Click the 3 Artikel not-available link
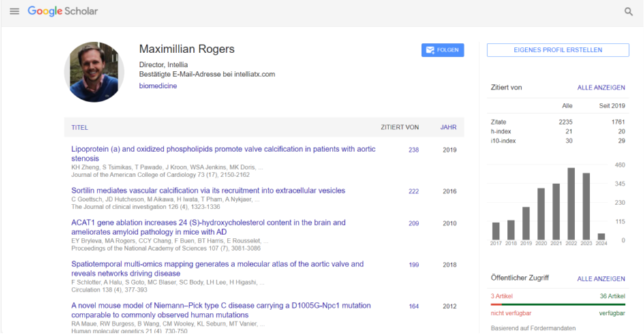644x334 pixels. click(502, 296)
